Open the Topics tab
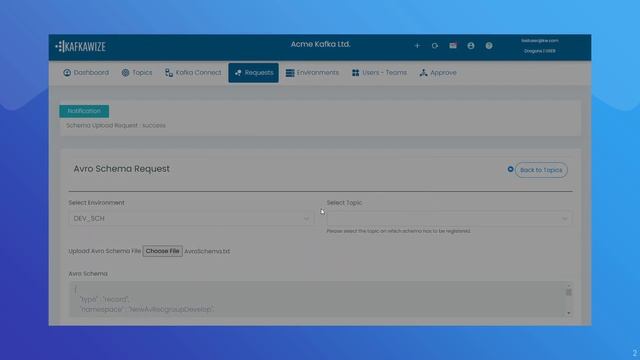 pos(137,73)
